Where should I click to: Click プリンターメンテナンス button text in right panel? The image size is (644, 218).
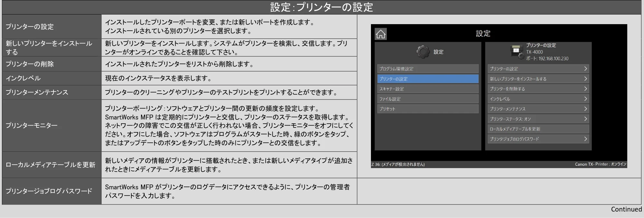pos(507,109)
